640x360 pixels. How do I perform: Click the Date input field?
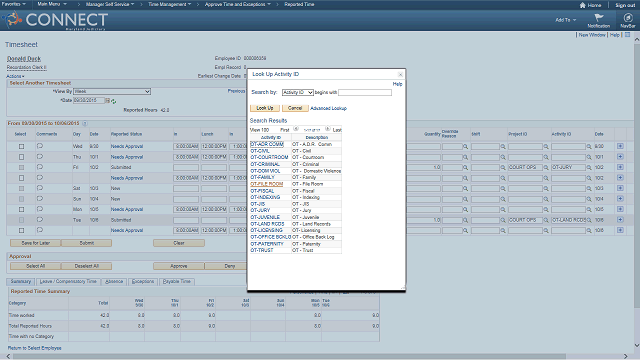pos(89,100)
